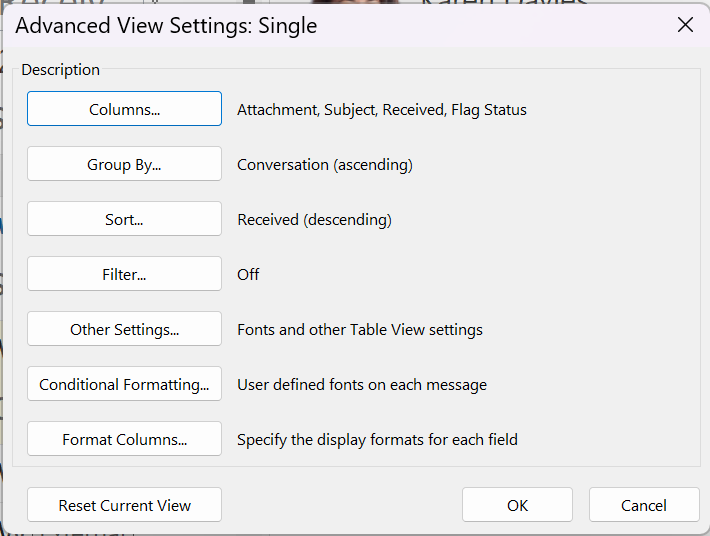Click the 'Attachment, Subject, Received, Flag Status' text
The width and height of the screenshot is (710, 536).
click(382, 110)
